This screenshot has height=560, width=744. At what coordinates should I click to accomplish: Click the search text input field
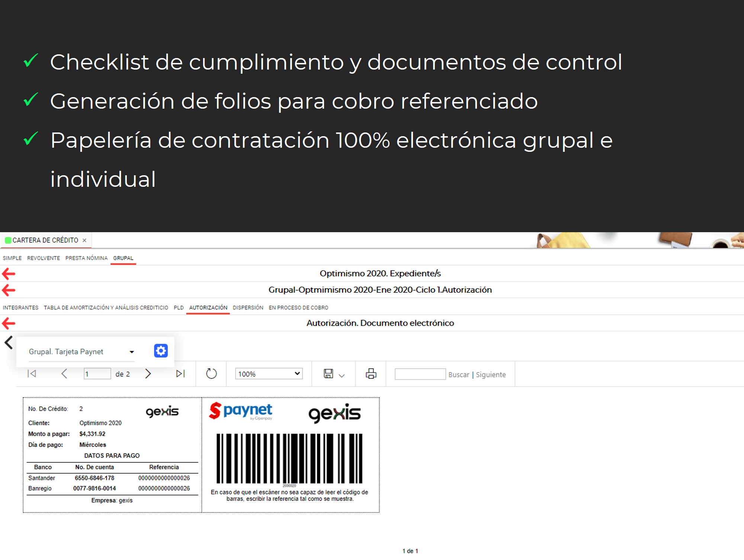point(420,374)
